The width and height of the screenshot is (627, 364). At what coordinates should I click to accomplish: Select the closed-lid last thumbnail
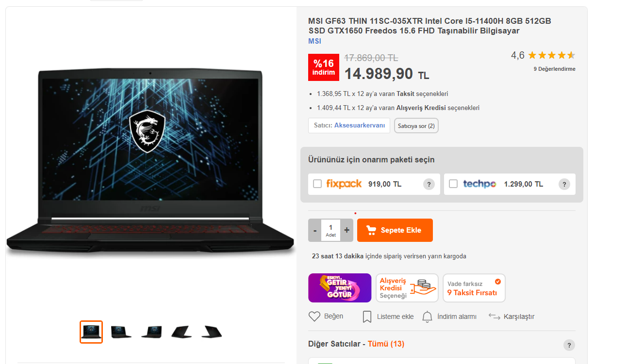click(212, 332)
